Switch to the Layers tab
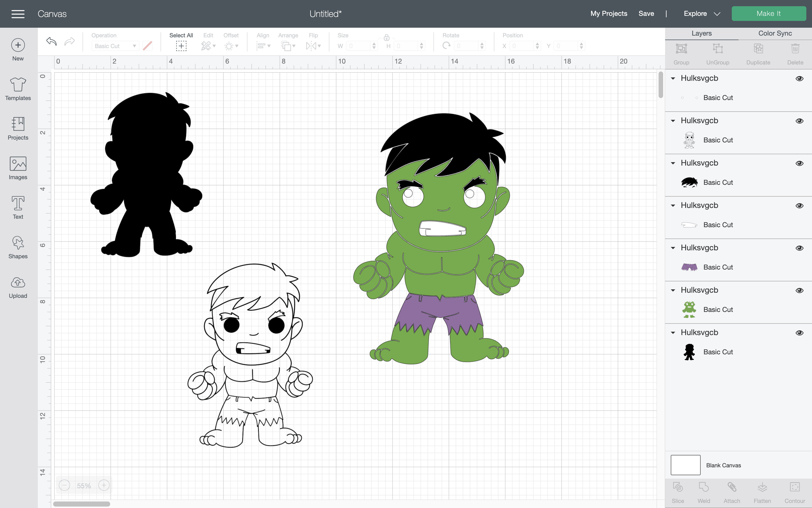Image resolution: width=812 pixels, height=508 pixels. (x=702, y=33)
